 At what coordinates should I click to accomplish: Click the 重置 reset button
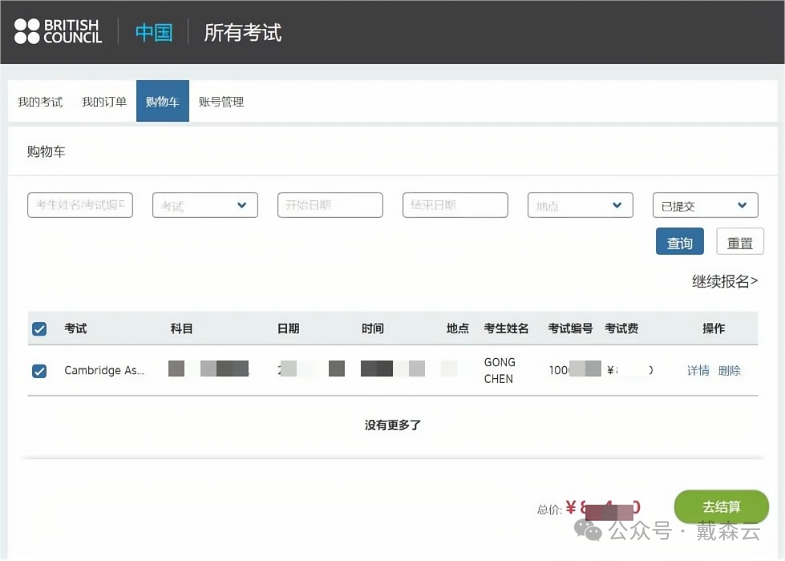point(740,241)
